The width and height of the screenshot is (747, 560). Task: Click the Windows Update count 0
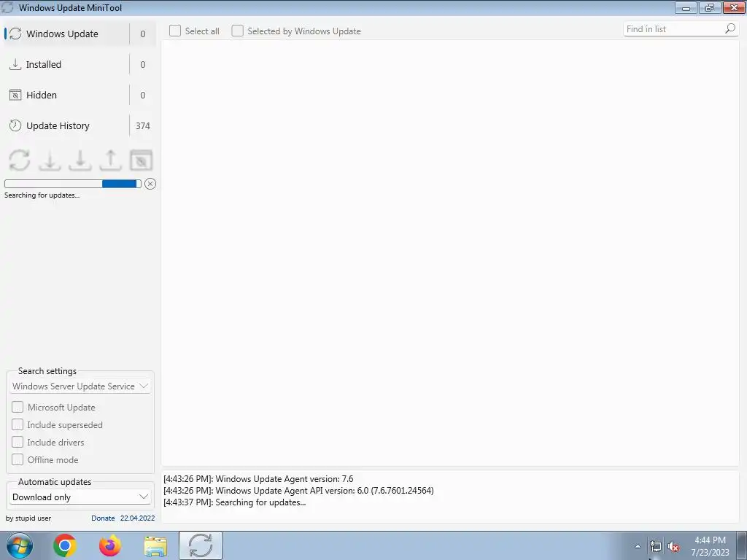[x=142, y=34]
